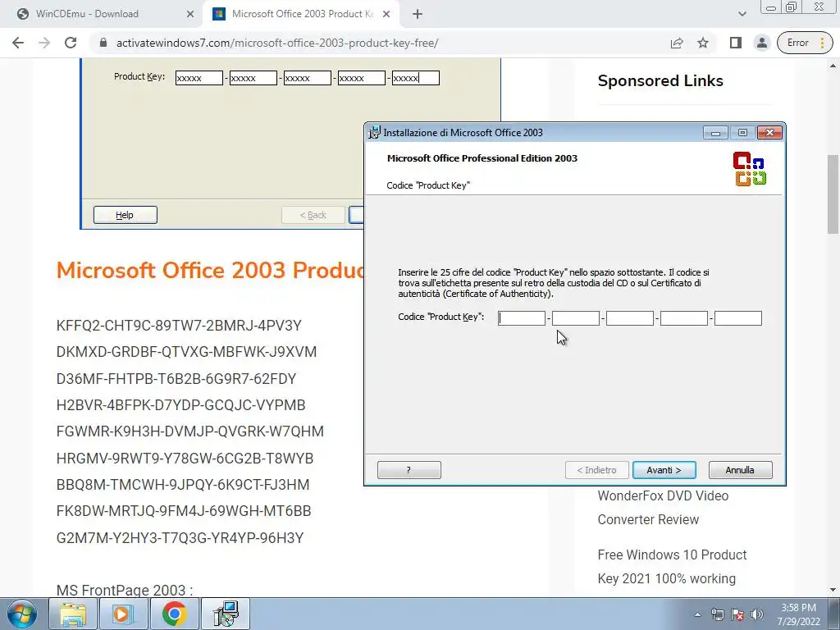Image resolution: width=840 pixels, height=630 pixels.
Task: Bookmark this page with the star icon
Action: click(703, 43)
